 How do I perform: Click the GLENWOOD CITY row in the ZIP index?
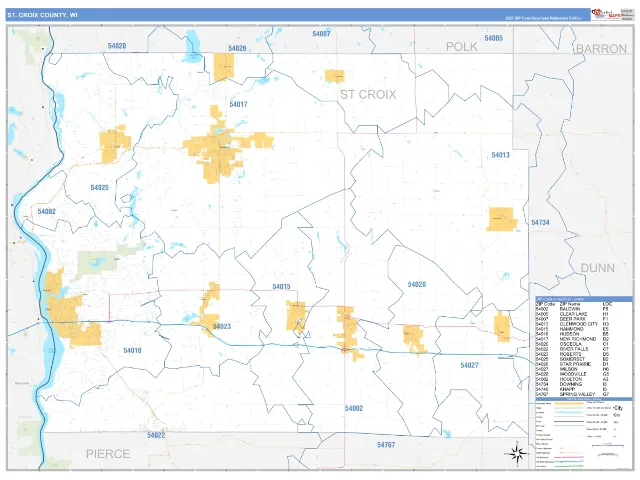point(574,324)
